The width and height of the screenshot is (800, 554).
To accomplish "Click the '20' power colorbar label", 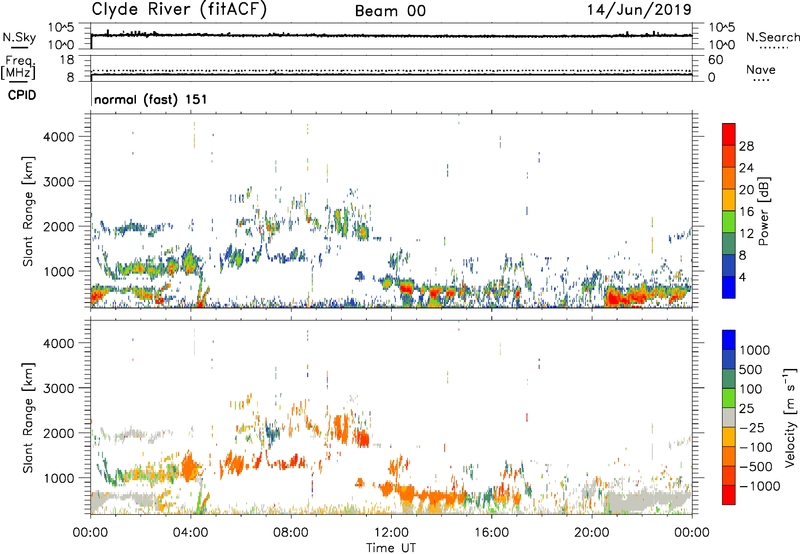I will [746, 190].
